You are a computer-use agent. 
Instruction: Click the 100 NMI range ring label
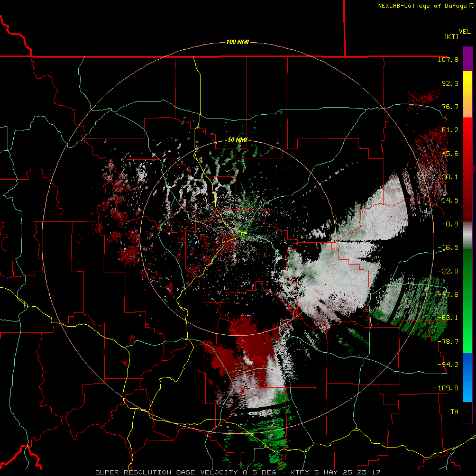[237, 42]
